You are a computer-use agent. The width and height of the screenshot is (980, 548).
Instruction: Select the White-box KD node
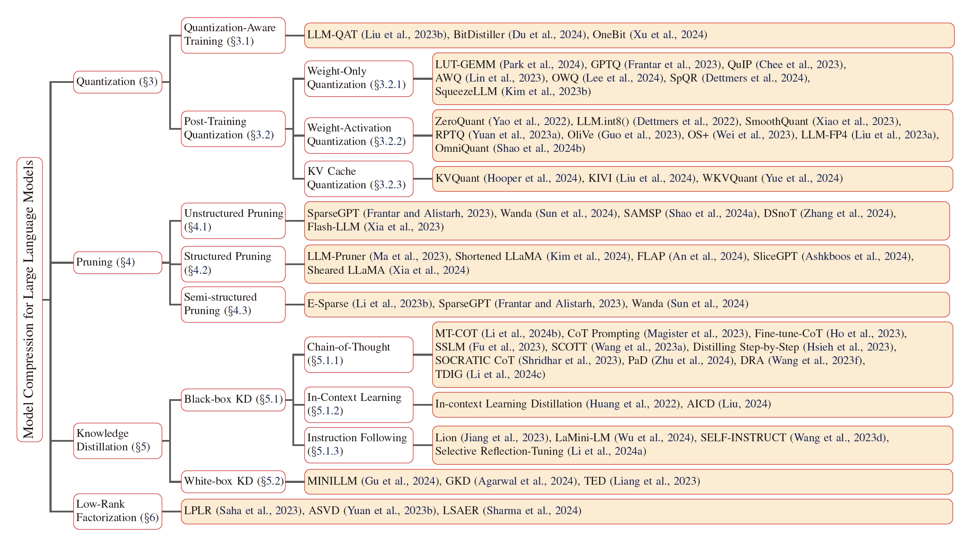coord(233,482)
